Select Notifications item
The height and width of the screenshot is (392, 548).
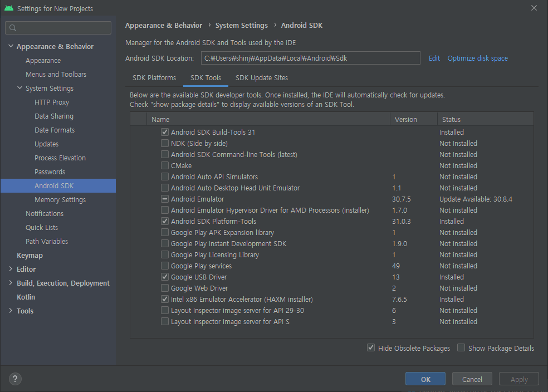(x=45, y=213)
